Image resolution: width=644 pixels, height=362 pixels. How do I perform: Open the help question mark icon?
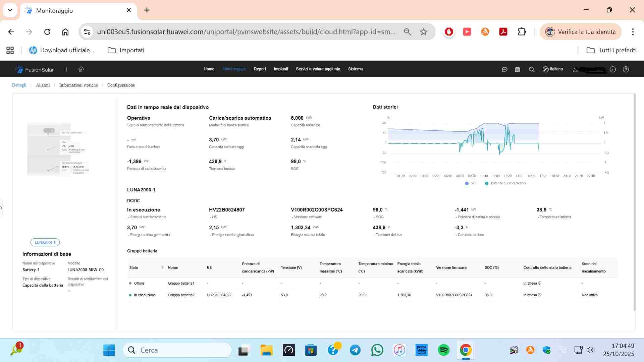626,69
